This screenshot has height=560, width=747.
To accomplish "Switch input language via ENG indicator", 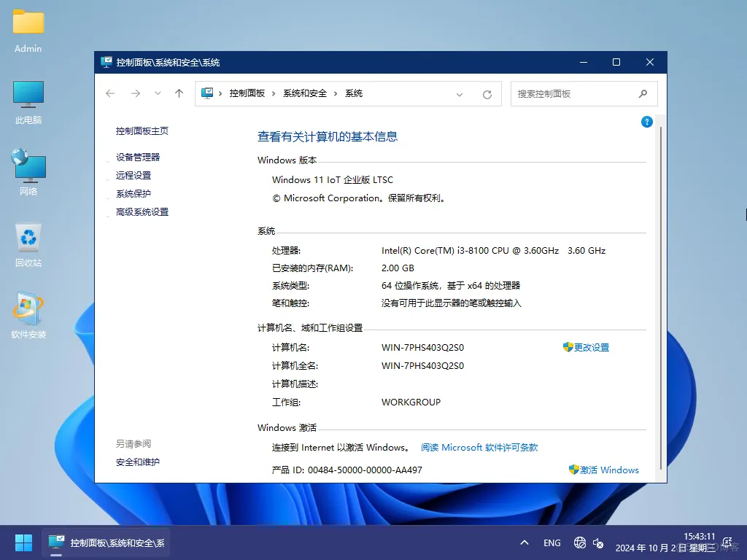I will 551,542.
